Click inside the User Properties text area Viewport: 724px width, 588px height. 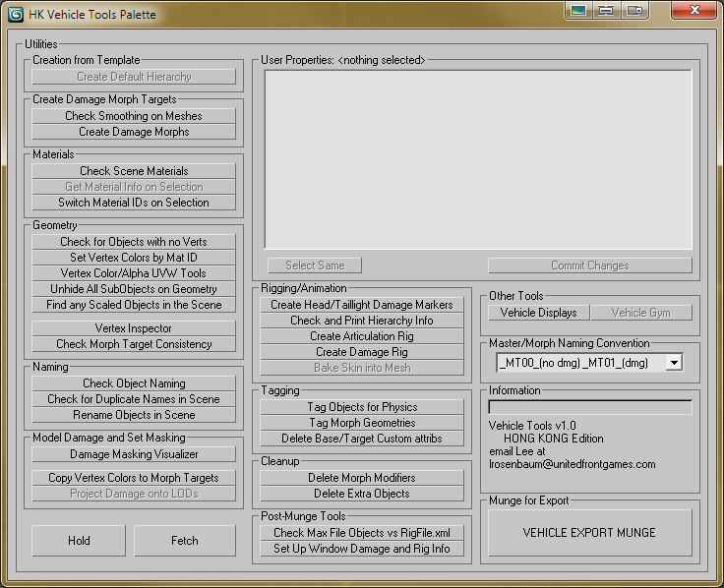click(x=478, y=159)
